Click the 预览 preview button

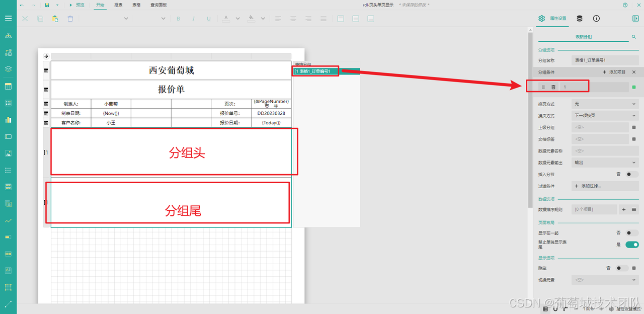pos(76,5)
